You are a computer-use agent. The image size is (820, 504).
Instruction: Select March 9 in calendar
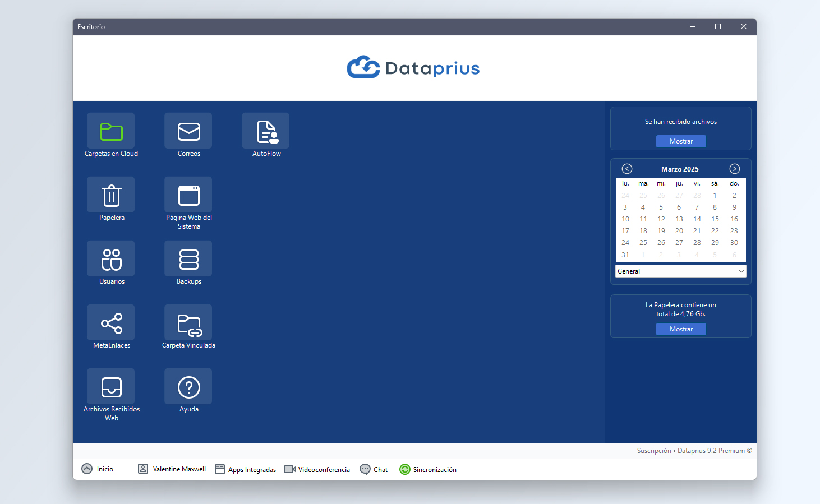[734, 207]
